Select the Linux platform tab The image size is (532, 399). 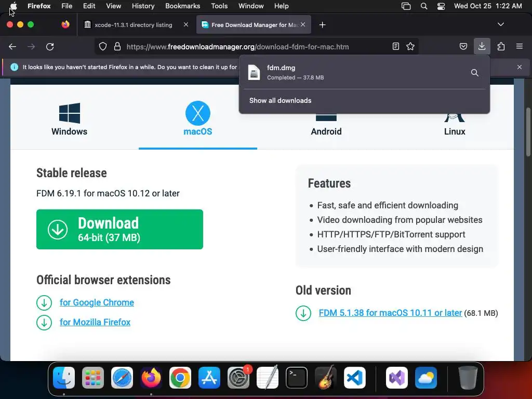click(455, 131)
